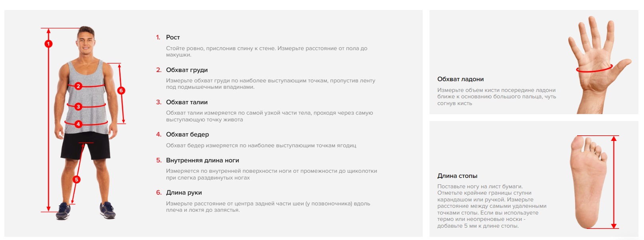The width and height of the screenshot is (644, 240).
Task: Click the red vertical arrow beside the foot
Action: coord(614,182)
